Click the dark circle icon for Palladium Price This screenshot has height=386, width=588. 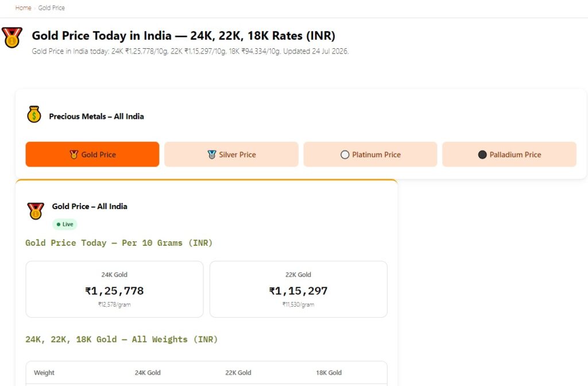(x=482, y=155)
